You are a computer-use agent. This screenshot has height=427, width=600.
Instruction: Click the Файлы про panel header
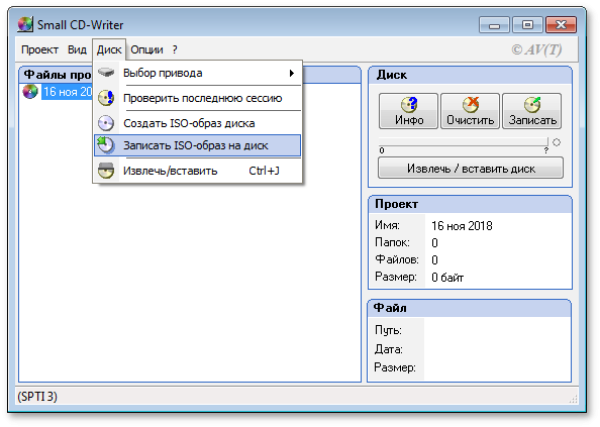tap(57, 75)
